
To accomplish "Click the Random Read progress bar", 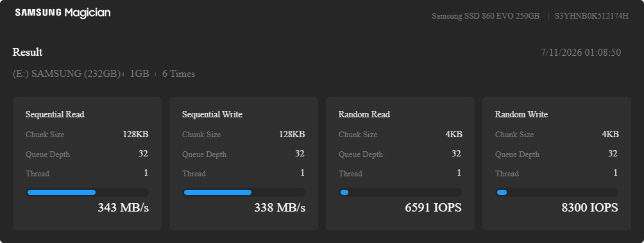I will tap(400, 192).
